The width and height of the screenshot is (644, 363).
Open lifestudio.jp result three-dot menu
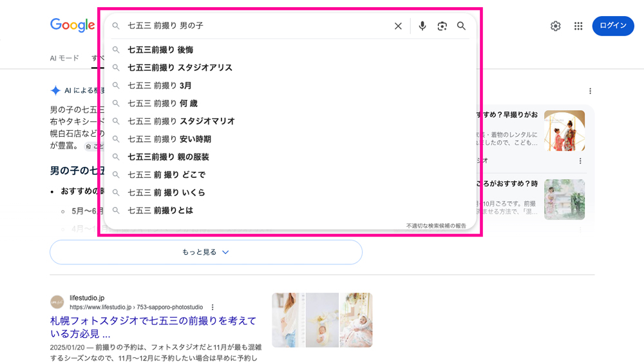(x=213, y=307)
